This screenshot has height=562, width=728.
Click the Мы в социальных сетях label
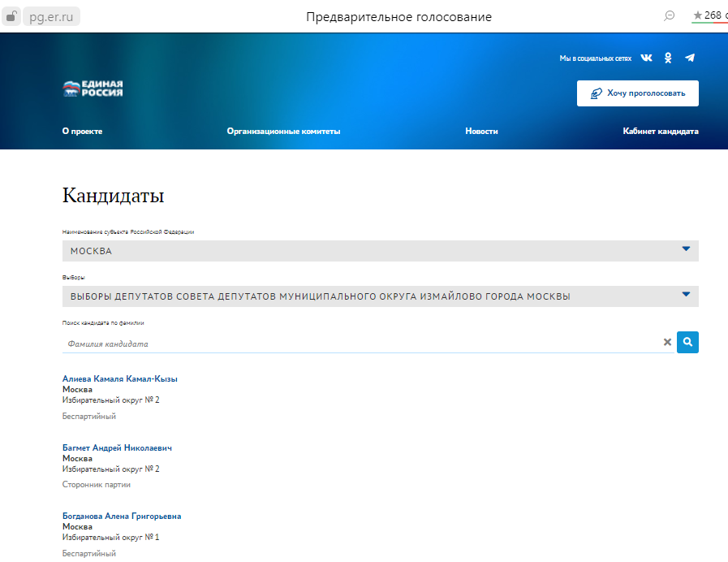(x=595, y=58)
